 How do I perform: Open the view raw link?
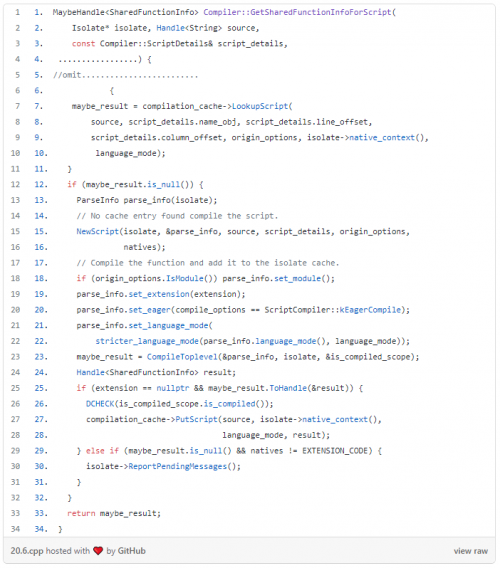pos(470,551)
